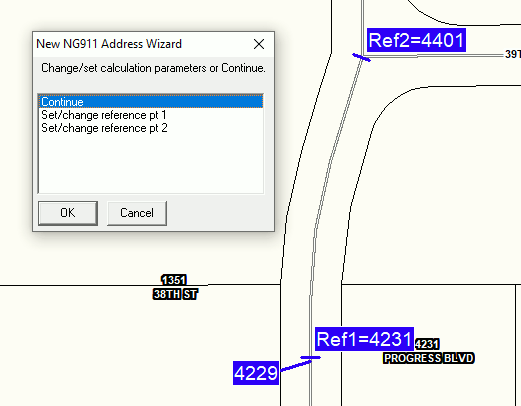The height and width of the screenshot is (406, 521).
Task: Click the blue 4229 address label
Action: (256, 373)
